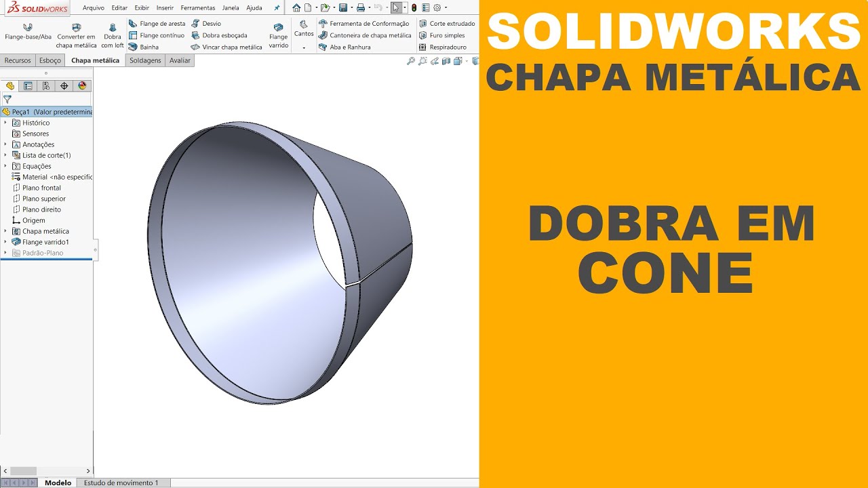The height and width of the screenshot is (488, 868).
Task: Choose the Dobra com loft tool
Action: coord(113,36)
